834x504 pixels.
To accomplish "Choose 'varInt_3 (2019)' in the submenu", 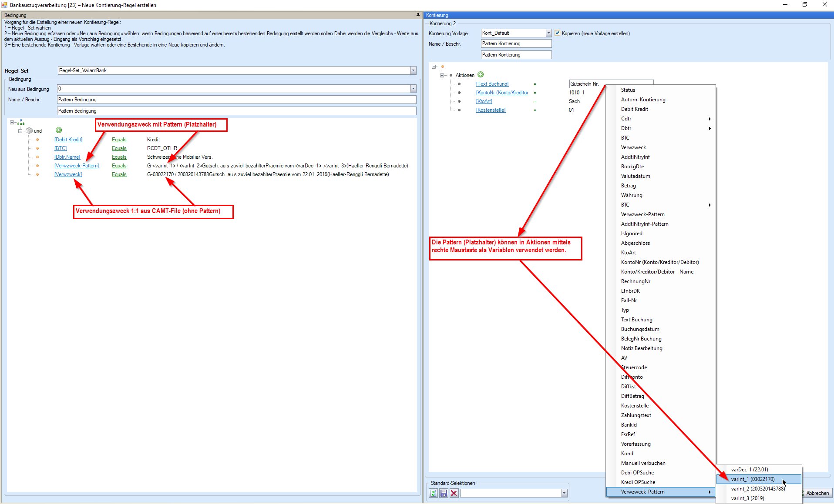I will (x=759, y=498).
